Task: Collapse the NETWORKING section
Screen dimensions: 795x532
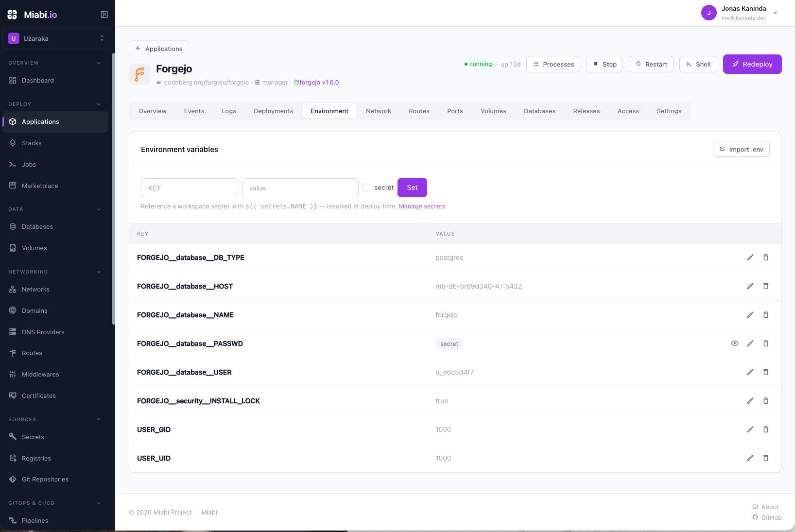Action: (99, 272)
